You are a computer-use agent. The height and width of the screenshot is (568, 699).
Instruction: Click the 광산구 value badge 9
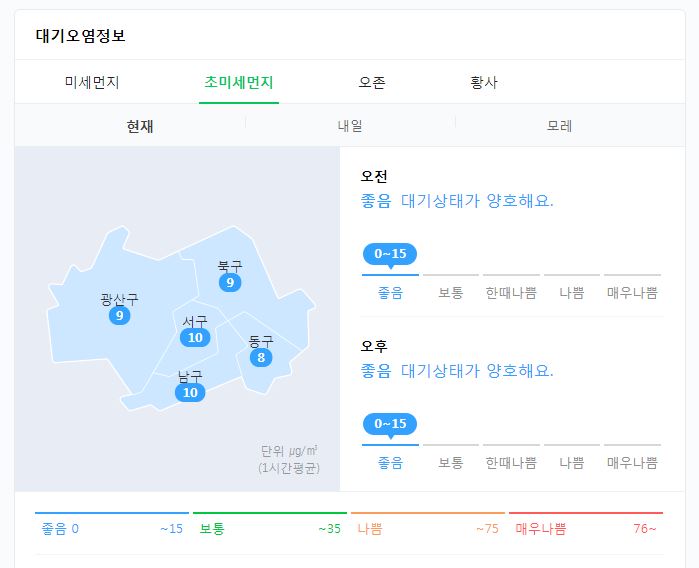[120, 316]
